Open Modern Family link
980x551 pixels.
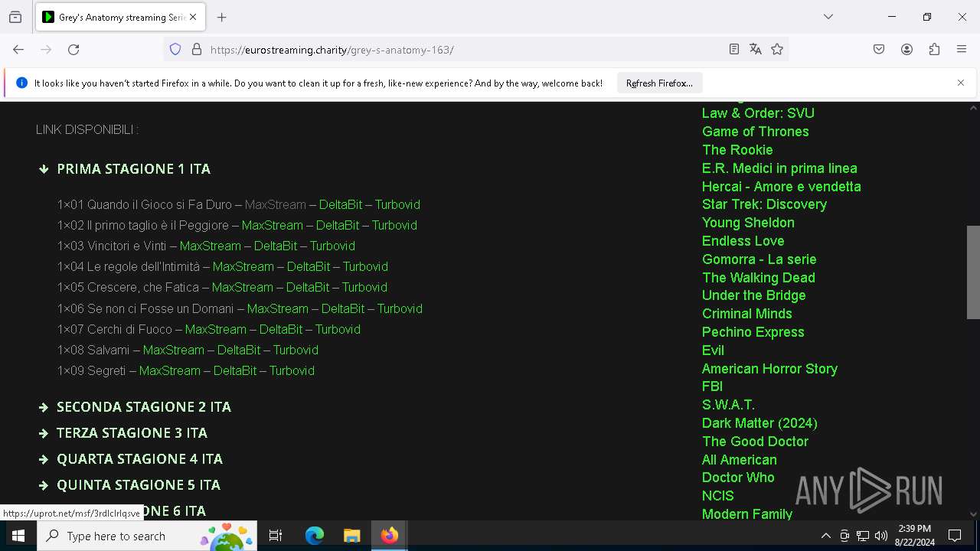pos(747,514)
